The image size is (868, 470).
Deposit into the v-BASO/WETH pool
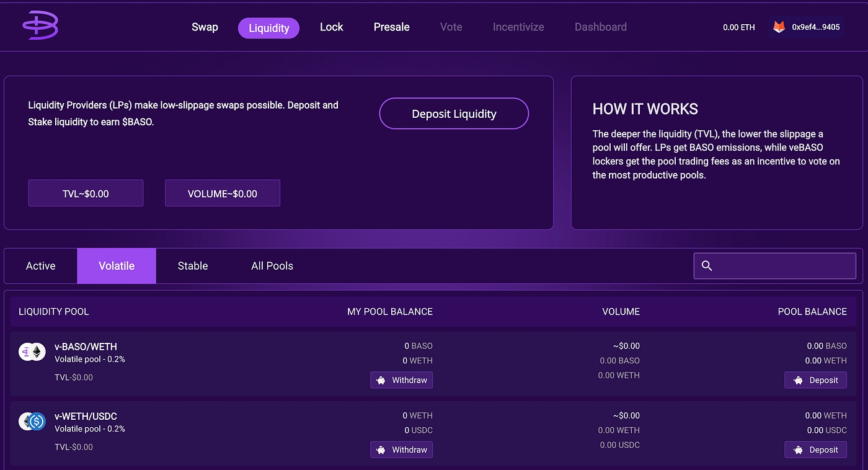click(815, 380)
